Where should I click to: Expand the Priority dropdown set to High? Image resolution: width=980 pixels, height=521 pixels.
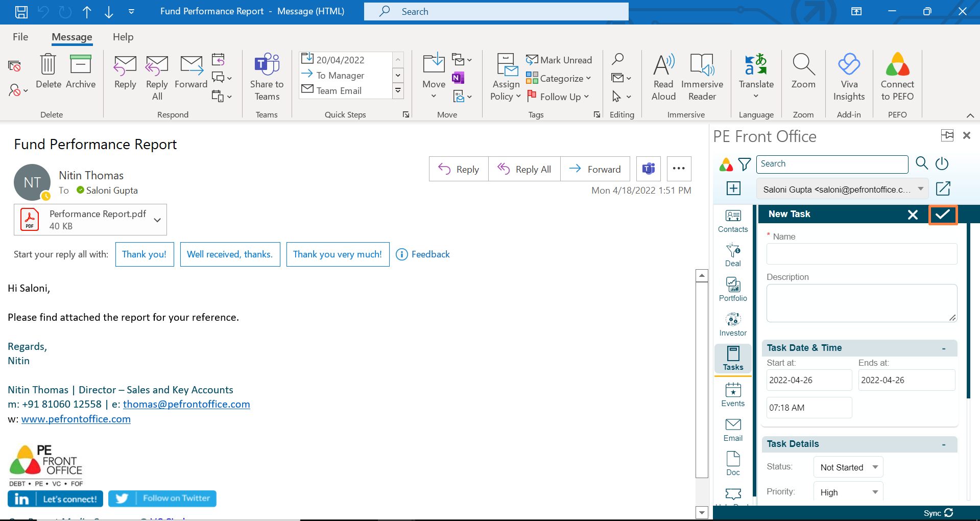click(x=848, y=492)
